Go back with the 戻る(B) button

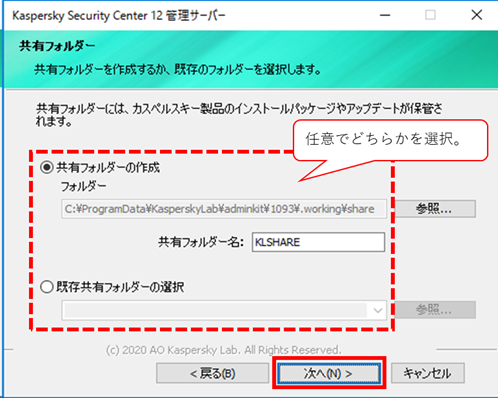click(213, 373)
